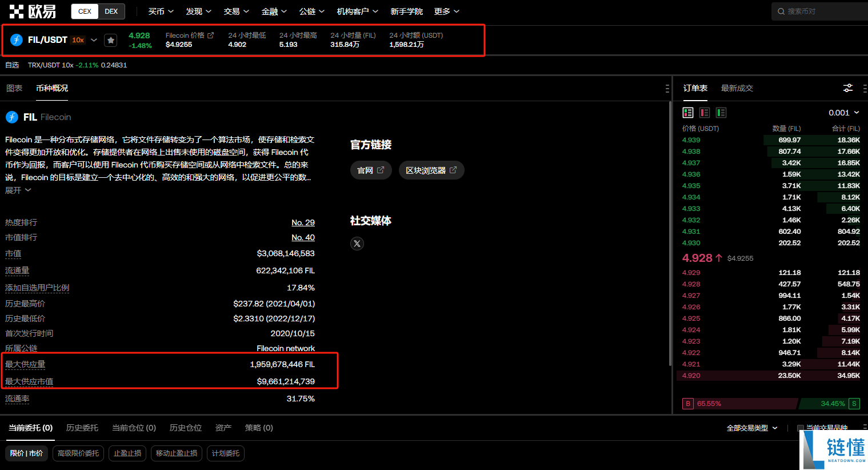Click the FIL logo in overview header
Viewport: 868px width, 470px height.
(12, 117)
